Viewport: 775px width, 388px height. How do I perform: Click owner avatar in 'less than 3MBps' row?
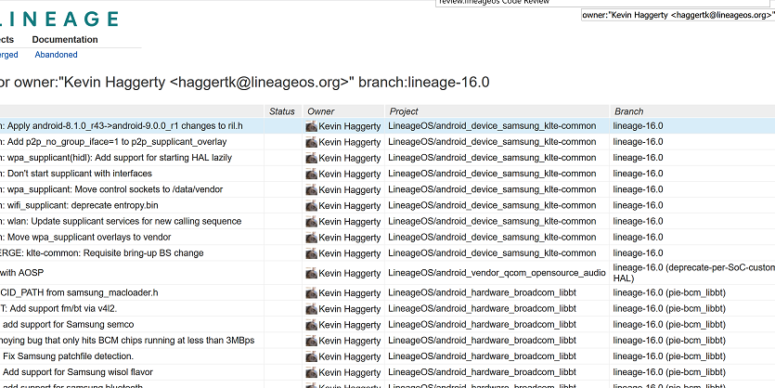311,341
